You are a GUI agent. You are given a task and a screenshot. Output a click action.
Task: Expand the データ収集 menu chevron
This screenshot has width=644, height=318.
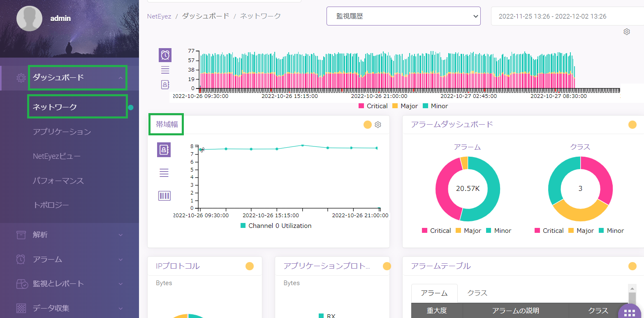click(x=120, y=308)
